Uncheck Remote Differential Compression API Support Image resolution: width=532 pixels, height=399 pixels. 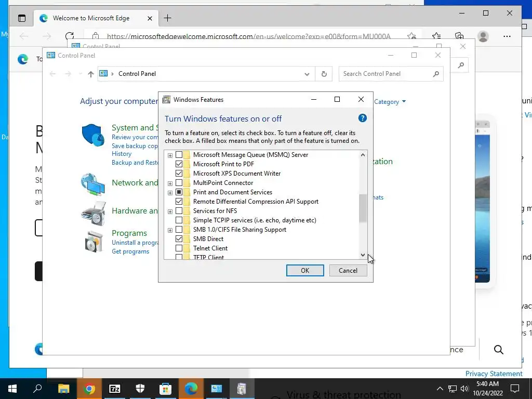point(179,202)
